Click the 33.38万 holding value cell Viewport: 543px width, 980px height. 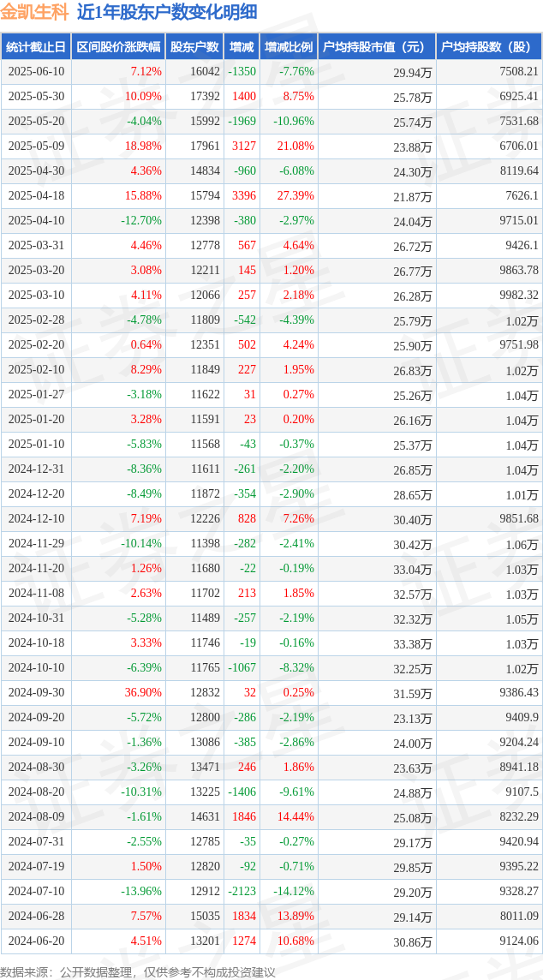413,643
